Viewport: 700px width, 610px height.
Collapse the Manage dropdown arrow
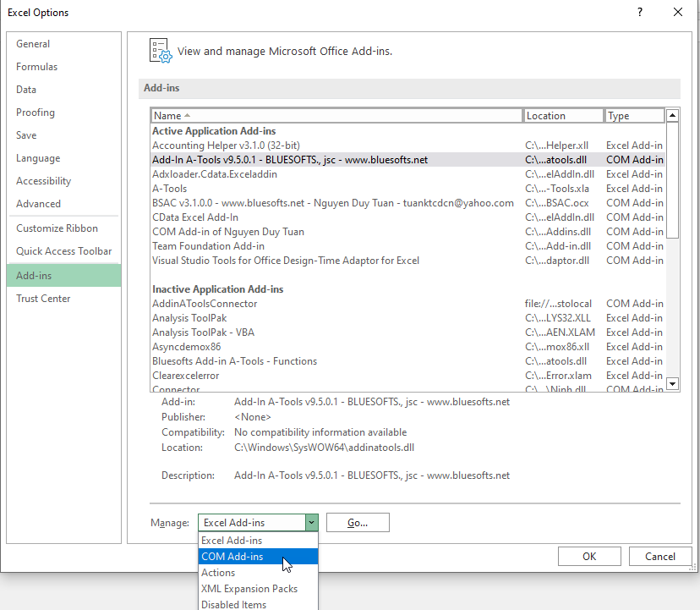(311, 522)
